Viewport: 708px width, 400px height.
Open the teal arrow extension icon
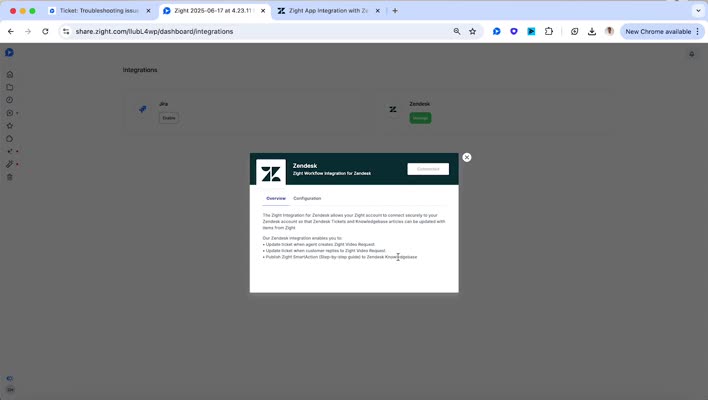pos(531,31)
